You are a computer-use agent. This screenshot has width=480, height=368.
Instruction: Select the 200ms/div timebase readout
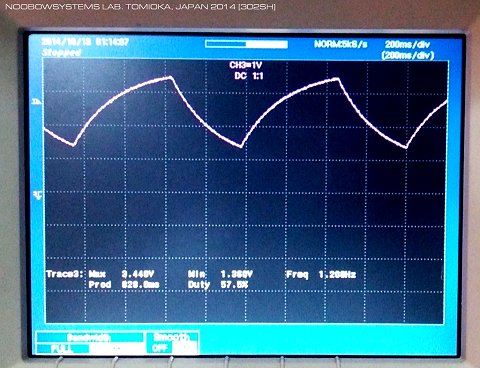click(x=407, y=44)
